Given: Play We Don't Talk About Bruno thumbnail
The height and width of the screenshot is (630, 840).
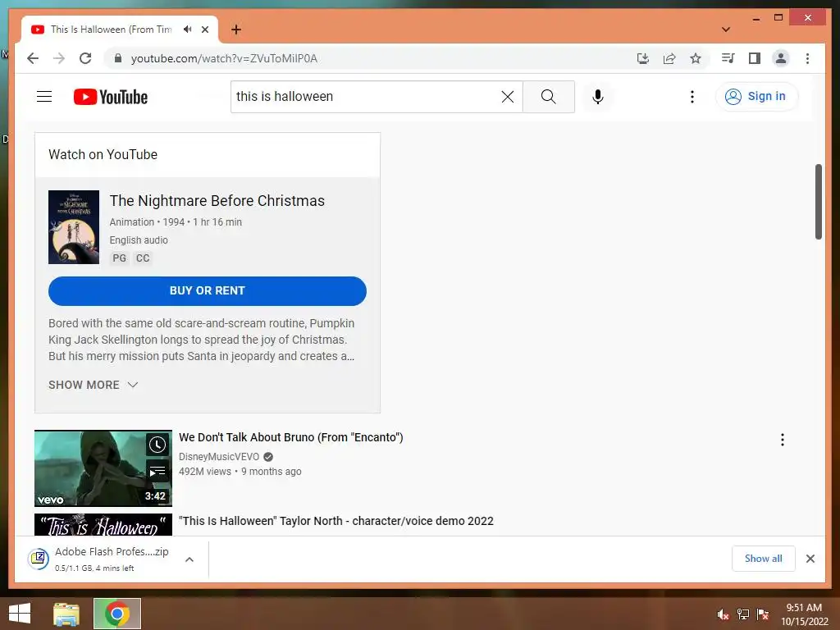Looking at the screenshot, I should pos(103,468).
